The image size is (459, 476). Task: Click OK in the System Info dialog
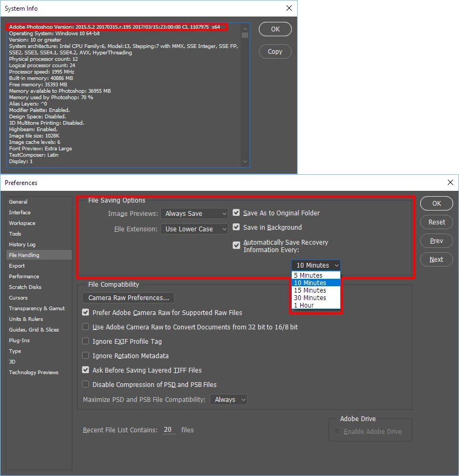pyautogui.click(x=275, y=29)
